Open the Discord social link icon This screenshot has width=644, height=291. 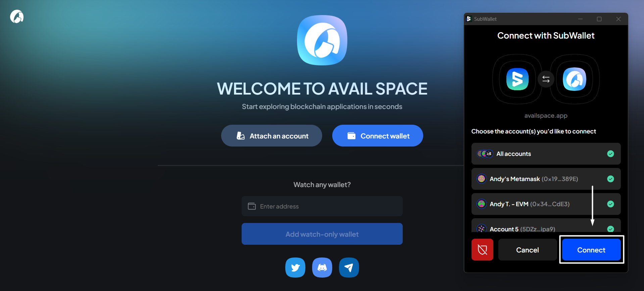(x=322, y=268)
